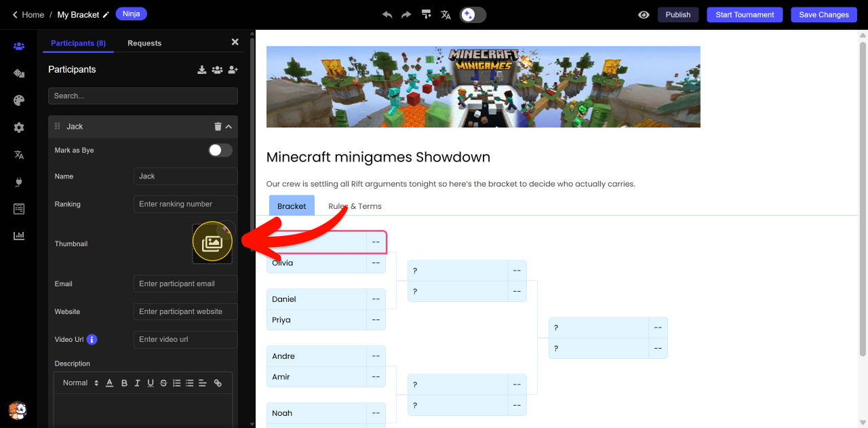The image size is (868, 428).
Task: Switch to the Requests tab
Action: [144, 43]
